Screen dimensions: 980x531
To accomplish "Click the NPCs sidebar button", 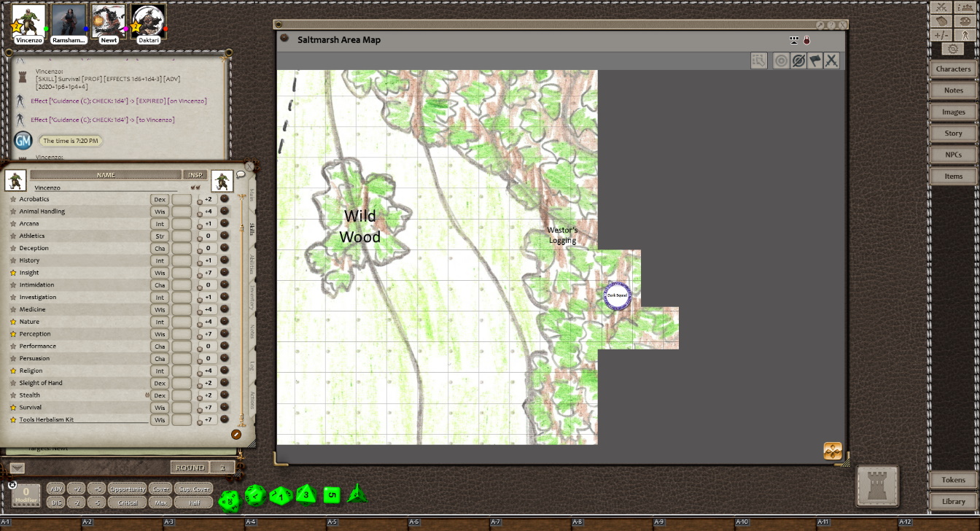I will click(x=953, y=155).
